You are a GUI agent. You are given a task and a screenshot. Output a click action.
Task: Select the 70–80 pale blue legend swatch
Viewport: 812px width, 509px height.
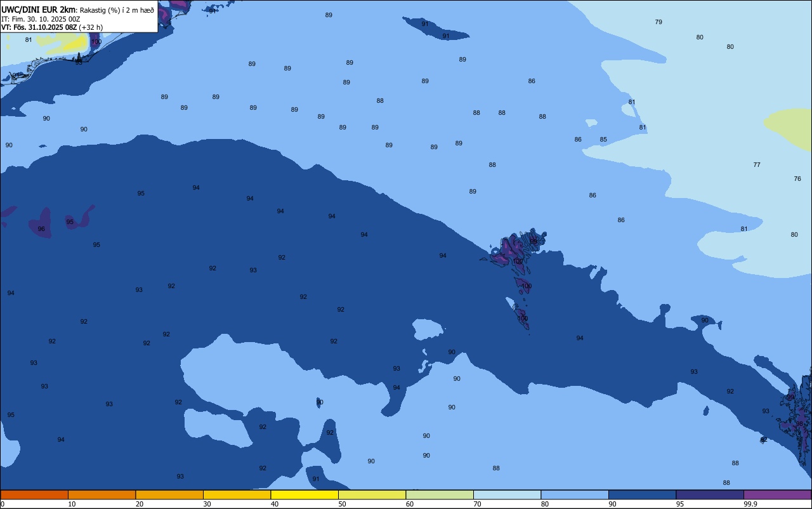click(507, 494)
